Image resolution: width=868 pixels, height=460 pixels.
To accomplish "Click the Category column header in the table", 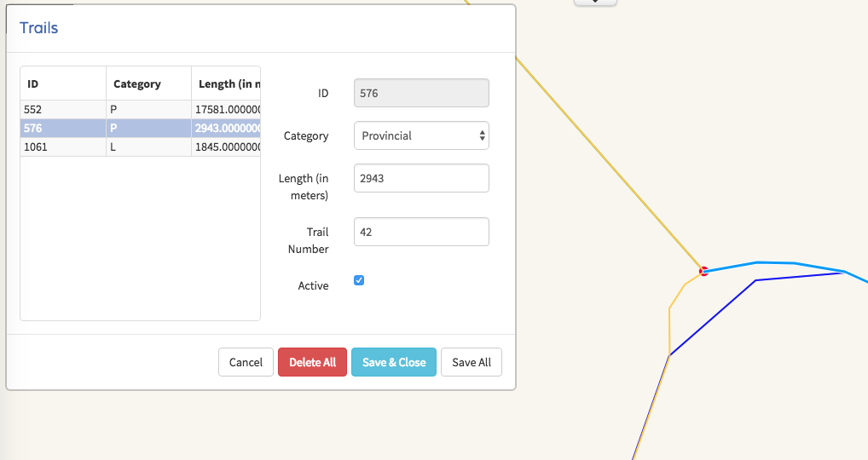I will pyautogui.click(x=148, y=83).
